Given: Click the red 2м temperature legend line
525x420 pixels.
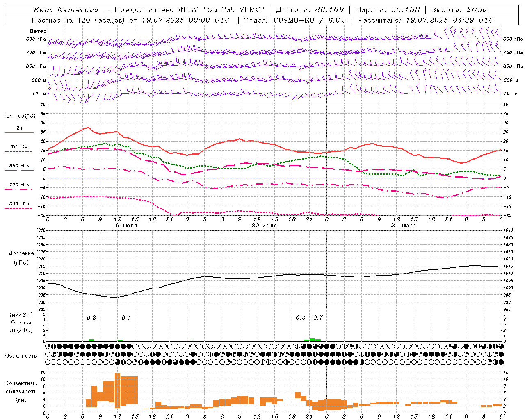Looking at the screenshot, I should click(19, 132).
